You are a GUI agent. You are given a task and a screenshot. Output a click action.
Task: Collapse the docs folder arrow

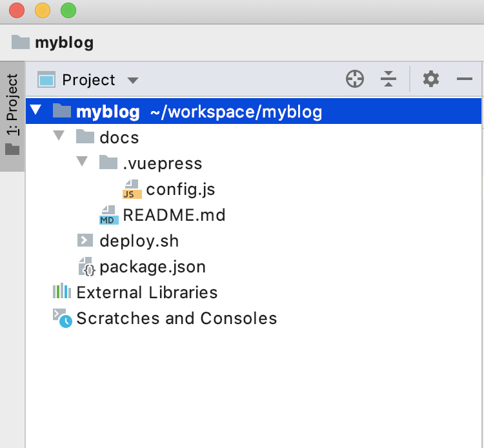(59, 136)
